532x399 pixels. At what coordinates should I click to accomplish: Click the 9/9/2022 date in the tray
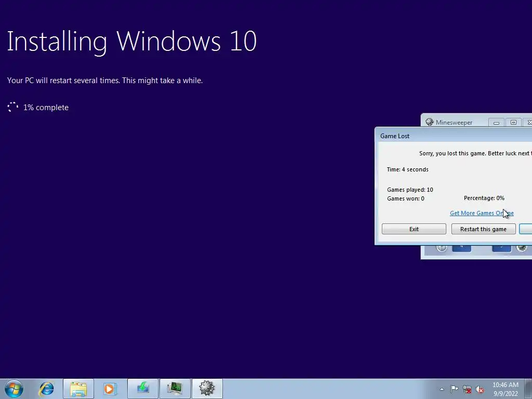pos(506,394)
